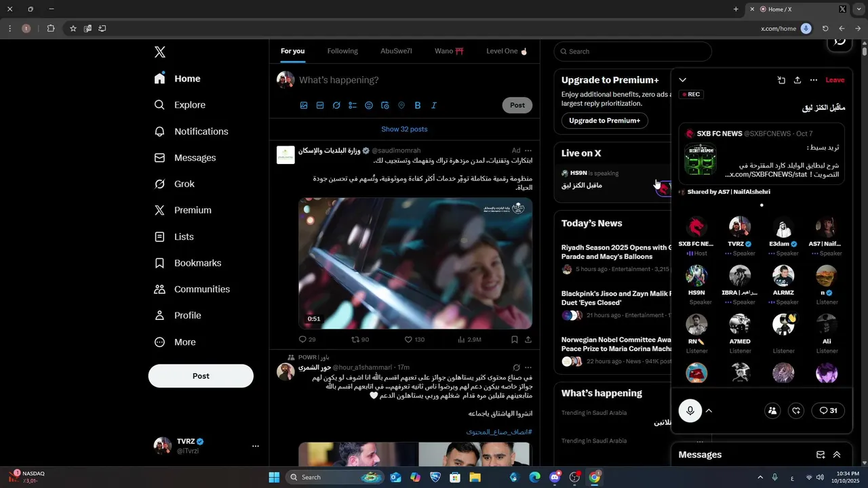Bookmark the ad video post
The height and width of the screenshot is (488, 868).
tap(515, 340)
